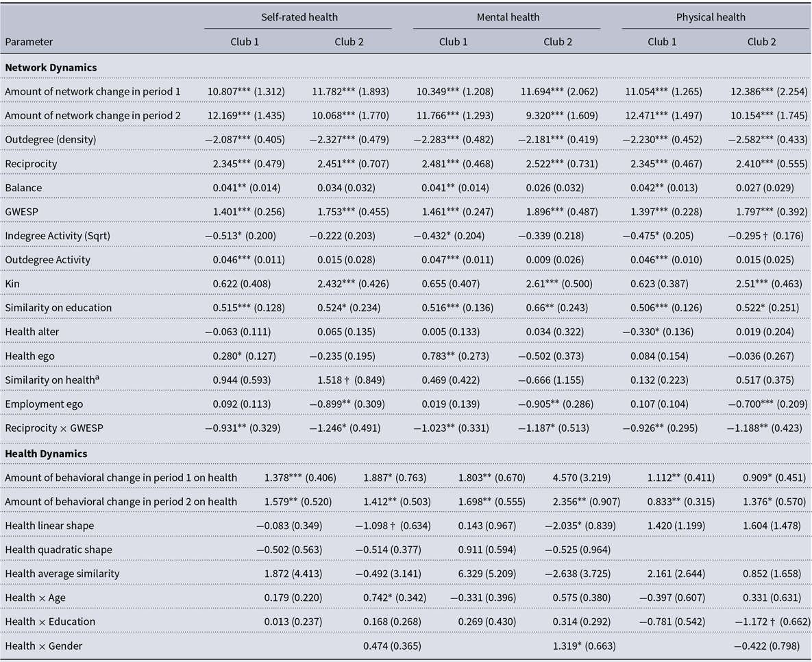Select the Health quadratic shape row label

(58, 550)
